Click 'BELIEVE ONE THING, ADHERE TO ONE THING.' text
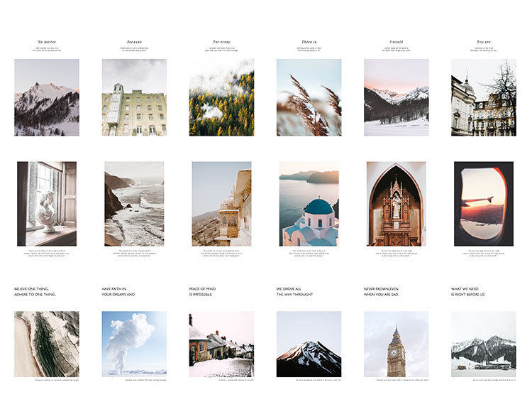Viewport: 532px width, 397px height. pyautogui.click(x=35, y=291)
